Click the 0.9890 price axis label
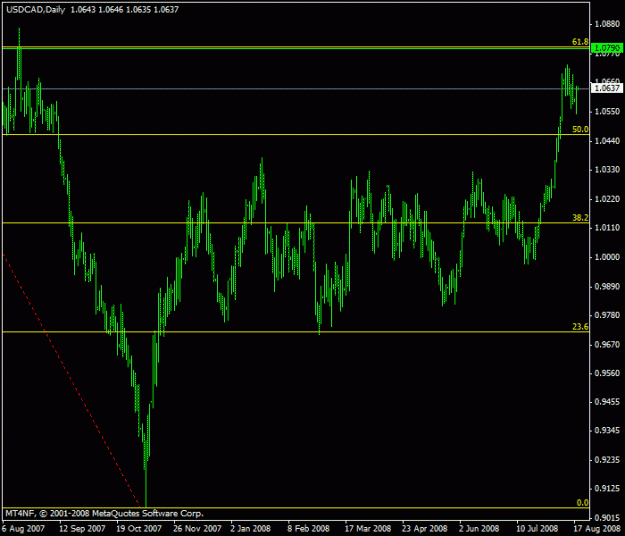Screen dimensions: 625x536 [607, 286]
